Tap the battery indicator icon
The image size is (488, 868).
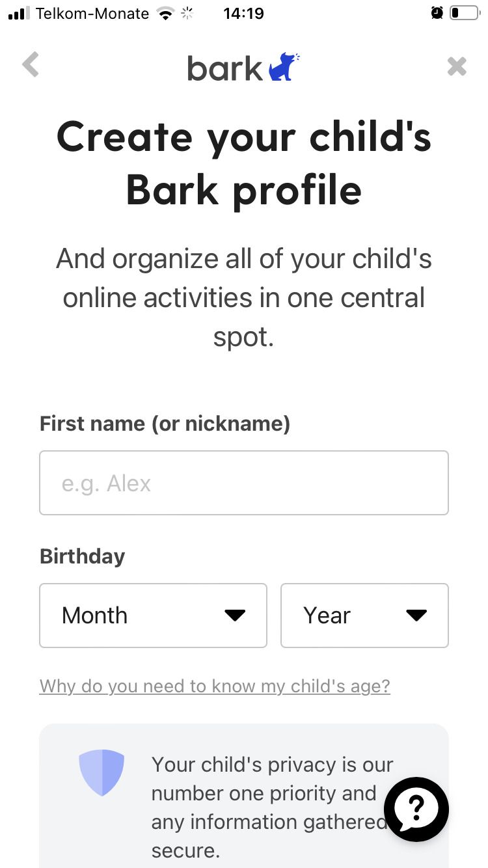coord(464,13)
